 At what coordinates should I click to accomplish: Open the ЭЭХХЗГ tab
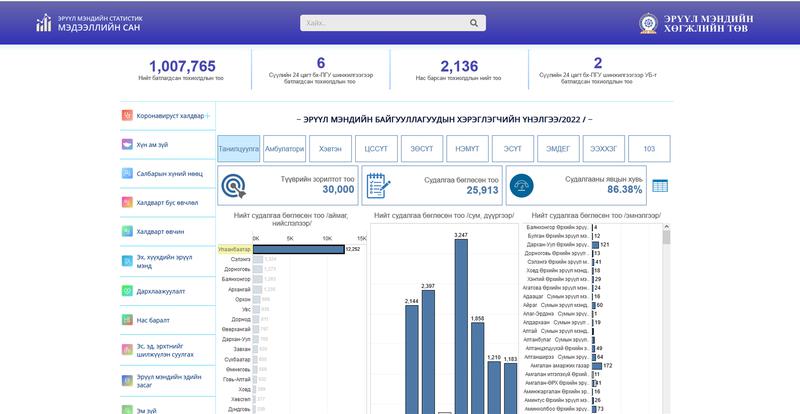pos(604,149)
